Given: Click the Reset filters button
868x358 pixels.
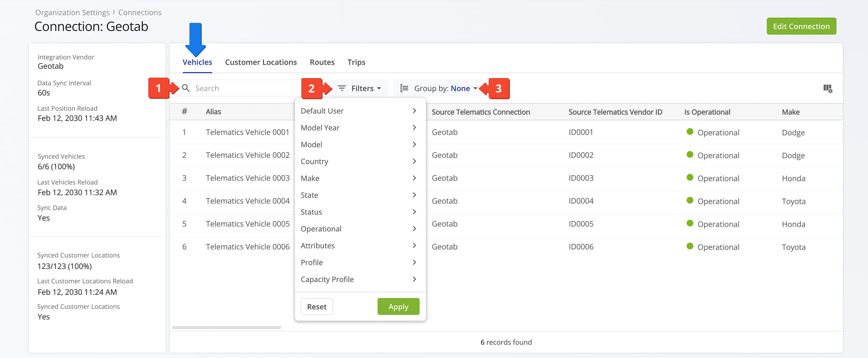Looking at the screenshot, I should [x=317, y=306].
